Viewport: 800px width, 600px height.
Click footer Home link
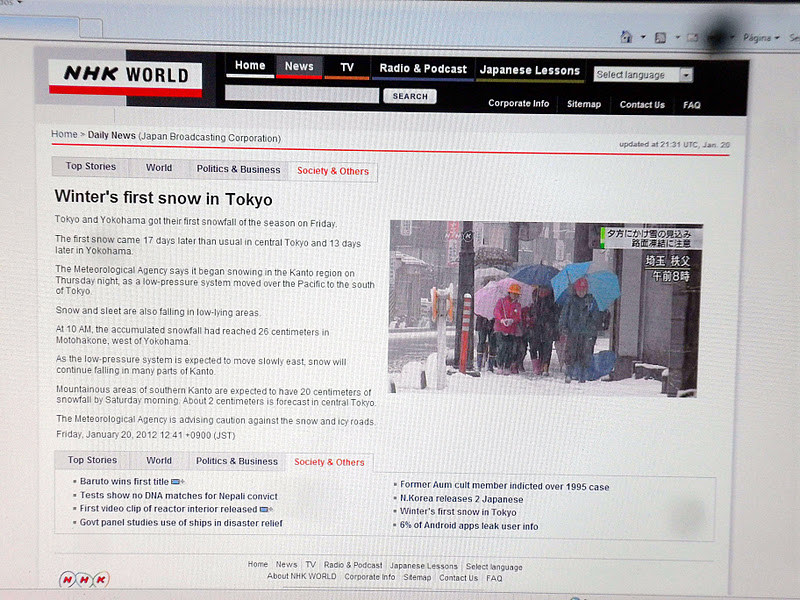click(x=258, y=564)
